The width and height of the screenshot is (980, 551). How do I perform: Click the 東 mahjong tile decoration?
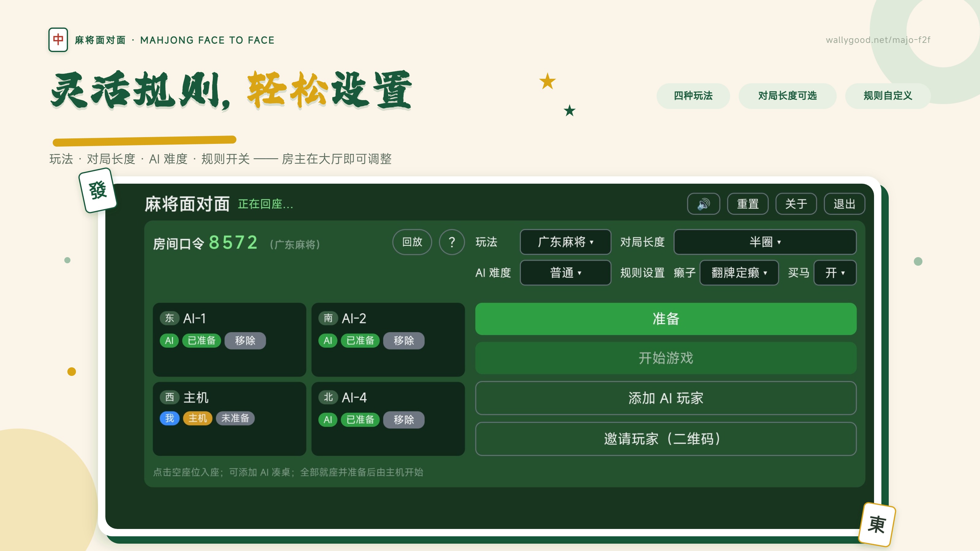pos(877,524)
